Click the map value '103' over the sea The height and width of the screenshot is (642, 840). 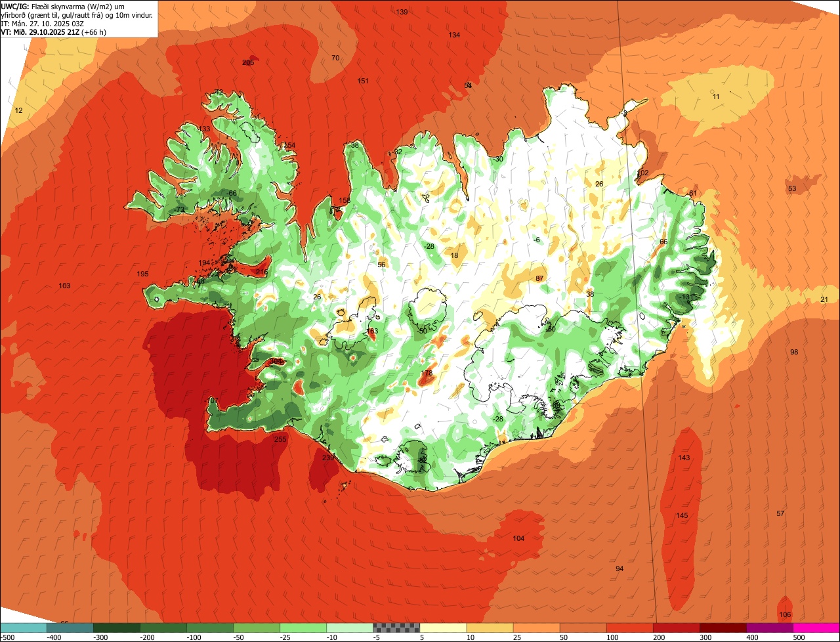coord(64,286)
